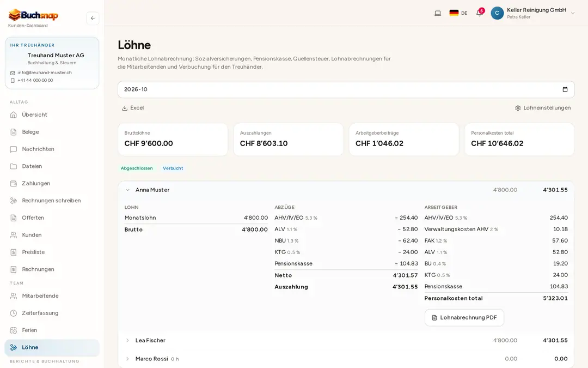Click the Personalkosten total summary card
588x368 pixels.
coord(519,140)
